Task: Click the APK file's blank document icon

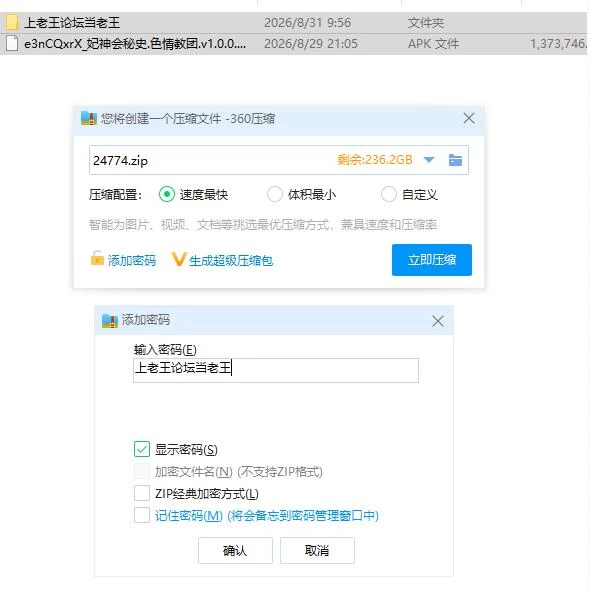Action: pos(12,43)
